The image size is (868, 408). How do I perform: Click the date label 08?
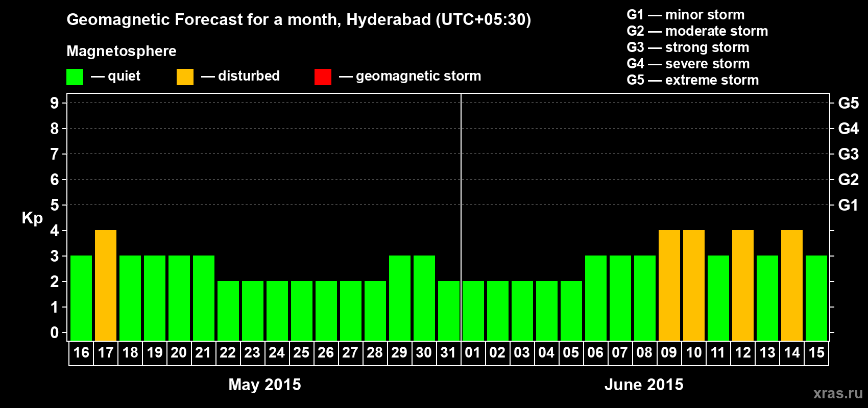coord(644,352)
